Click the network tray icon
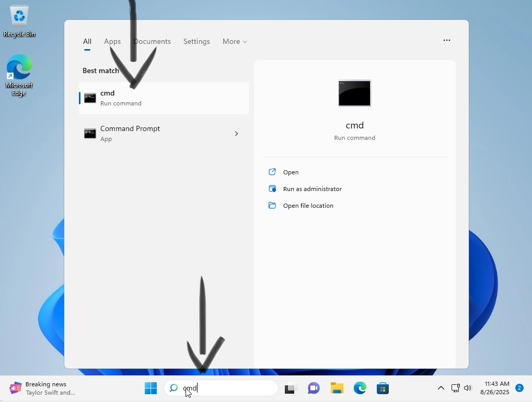Screen dimensions: 532x402 pyautogui.click(x=456, y=388)
